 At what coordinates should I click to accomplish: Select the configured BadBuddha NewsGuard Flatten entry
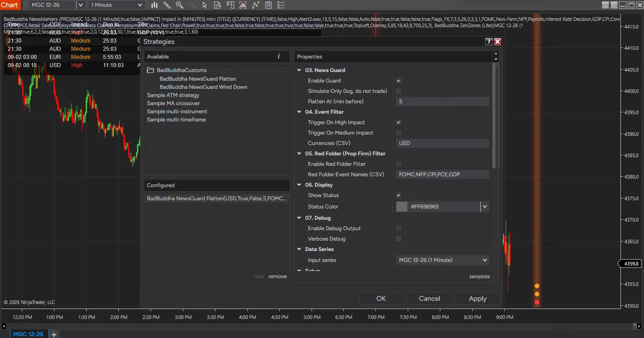pos(217,198)
